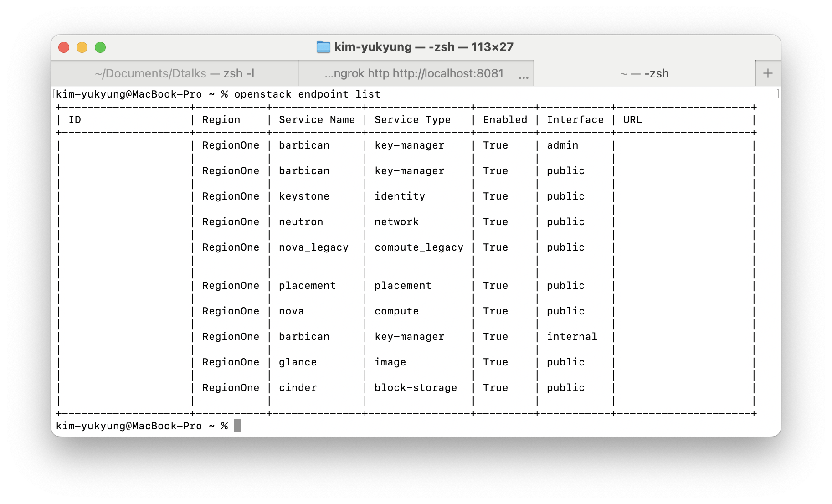Viewport: 832px width, 504px height.
Task: Click the window title kim-yukyung — -zsh — 113×27
Action: [424, 47]
